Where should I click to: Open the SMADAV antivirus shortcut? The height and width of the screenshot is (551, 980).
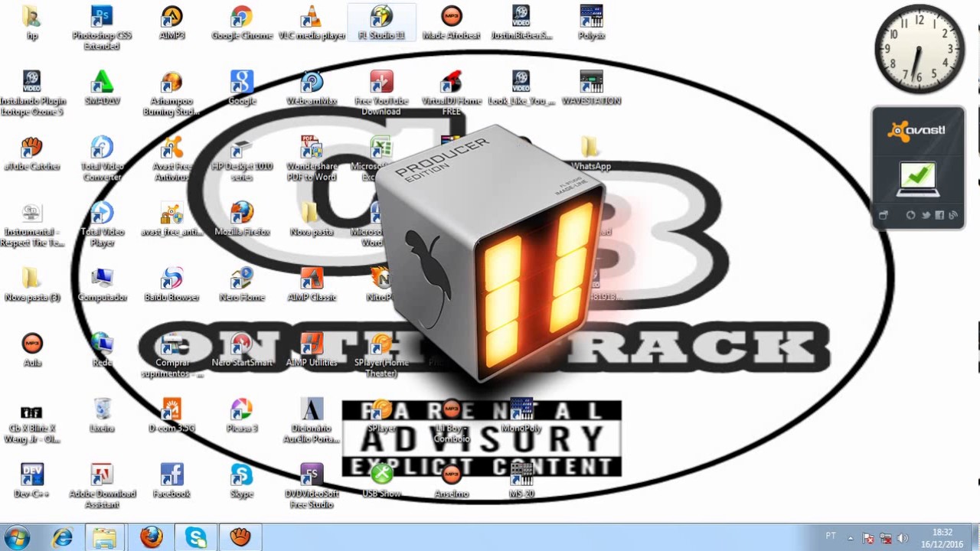tap(102, 87)
